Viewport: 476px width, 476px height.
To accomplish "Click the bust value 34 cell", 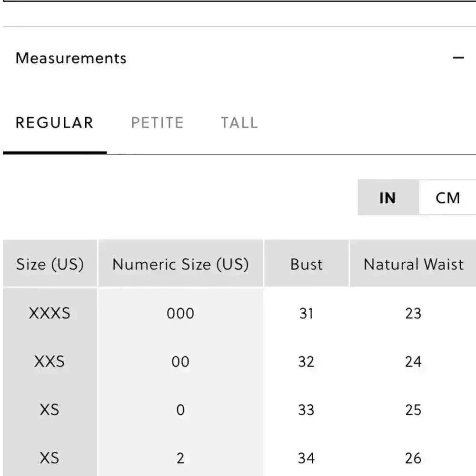I will tap(306, 458).
